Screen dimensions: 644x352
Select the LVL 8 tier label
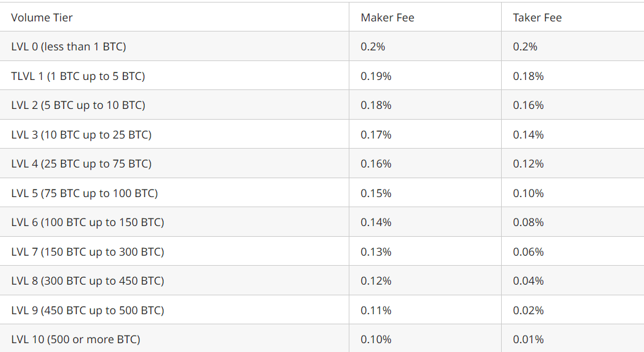pos(88,281)
